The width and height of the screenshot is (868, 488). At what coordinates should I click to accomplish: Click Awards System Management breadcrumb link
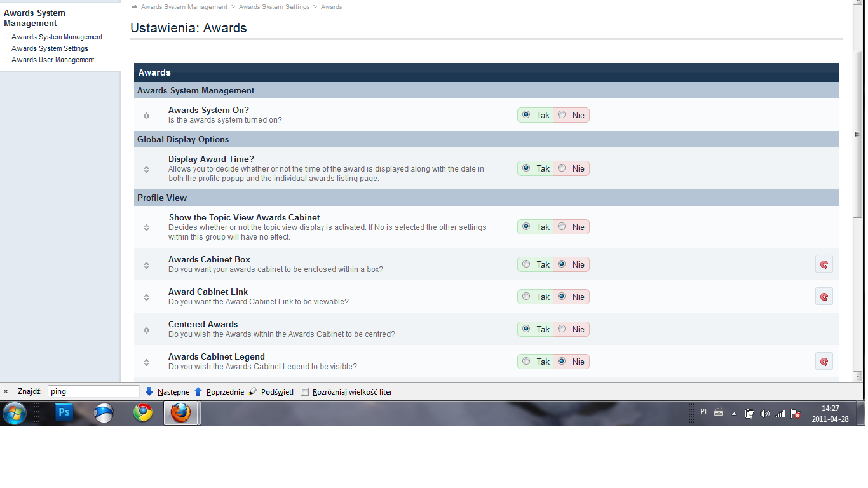click(184, 7)
